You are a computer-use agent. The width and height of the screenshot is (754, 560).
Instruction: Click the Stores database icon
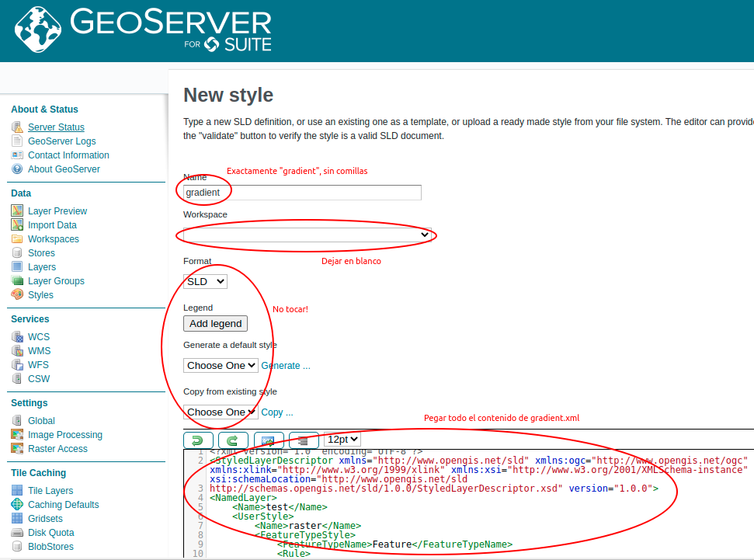pyautogui.click(x=17, y=252)
